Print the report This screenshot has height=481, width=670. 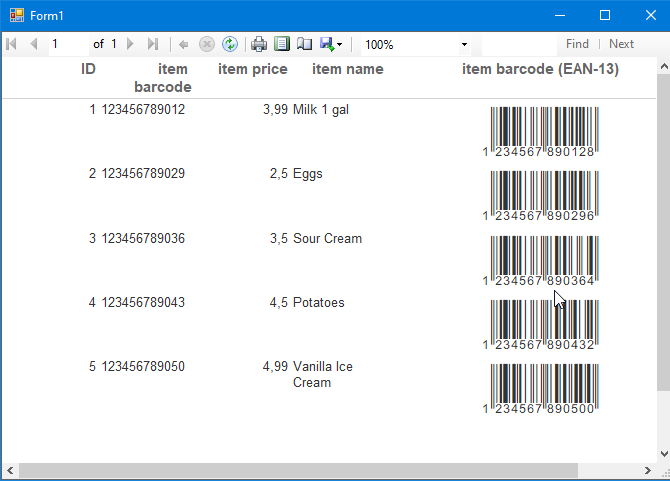259,44
